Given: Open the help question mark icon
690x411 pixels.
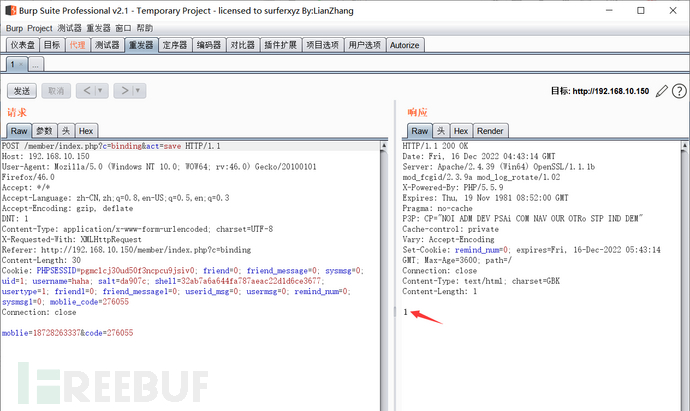Looking at the screenshot, I should coord(679,91).
